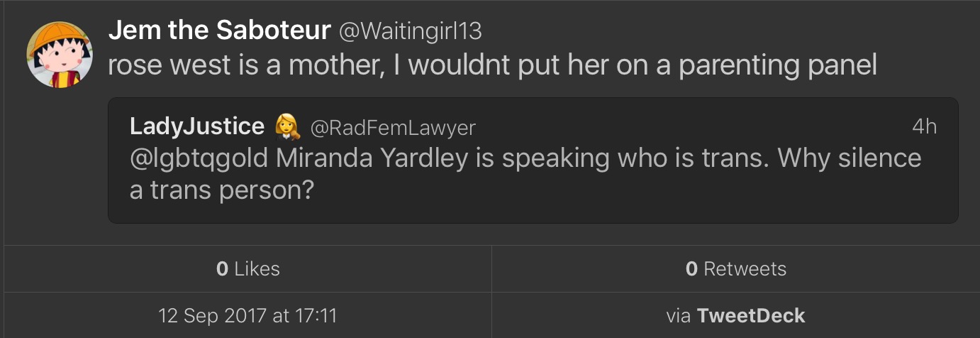Screen dimensions: 980x338
Task: Click the word "Likes" label
Action: [257, 268]
